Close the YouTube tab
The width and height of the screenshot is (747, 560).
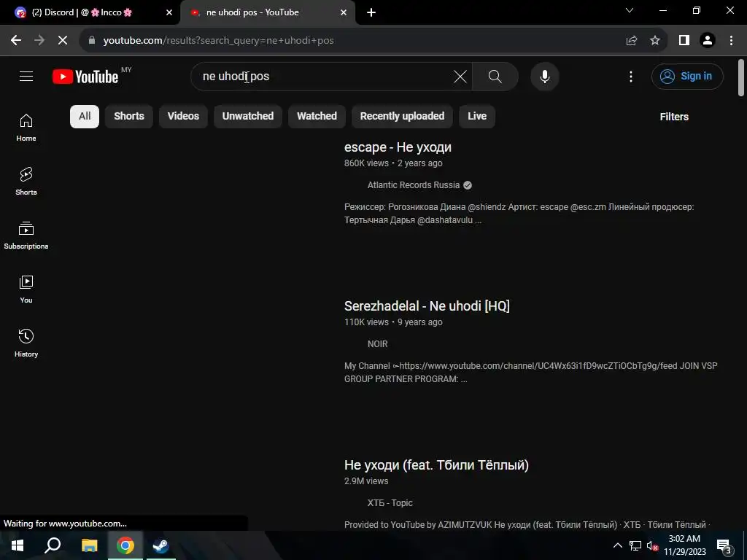pyautogui.click(x=344, y=13)
